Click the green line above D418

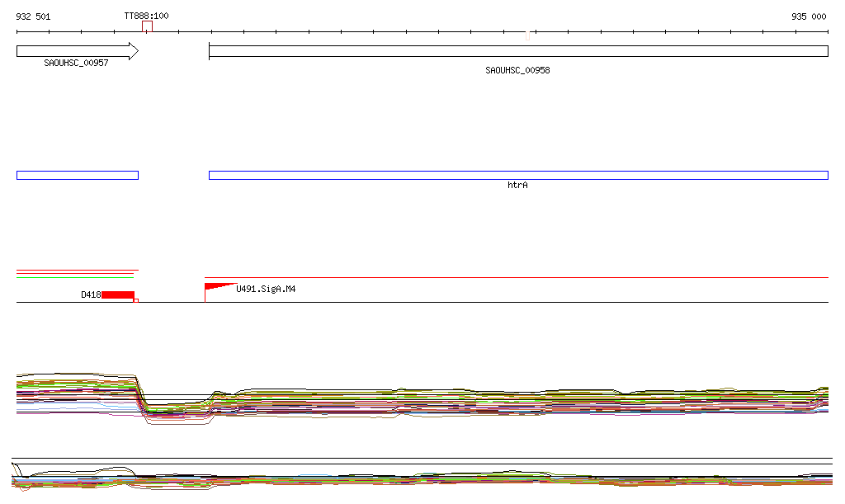coord(74,277)
